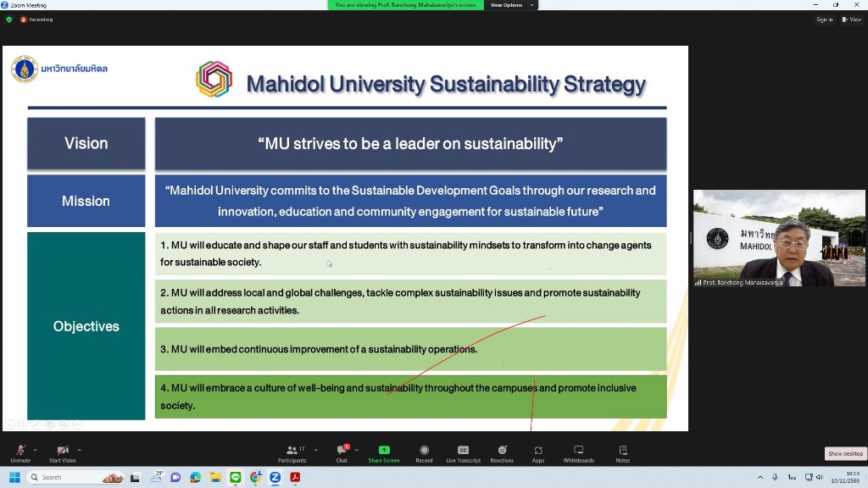This screenshot has height=488, width=868.
Task: Click the Zoom Meeting title bar icon
Action: [4, 5]
